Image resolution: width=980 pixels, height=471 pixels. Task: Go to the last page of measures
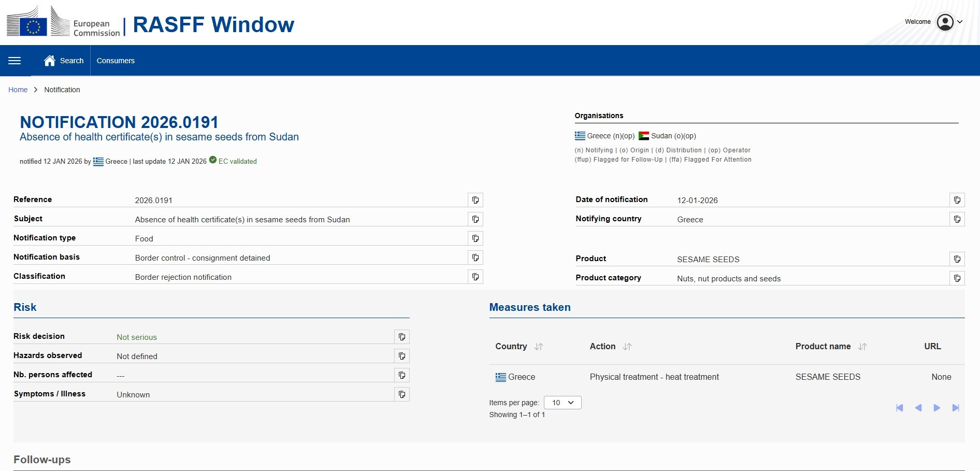pyautogui.click(x=956, y=408)
